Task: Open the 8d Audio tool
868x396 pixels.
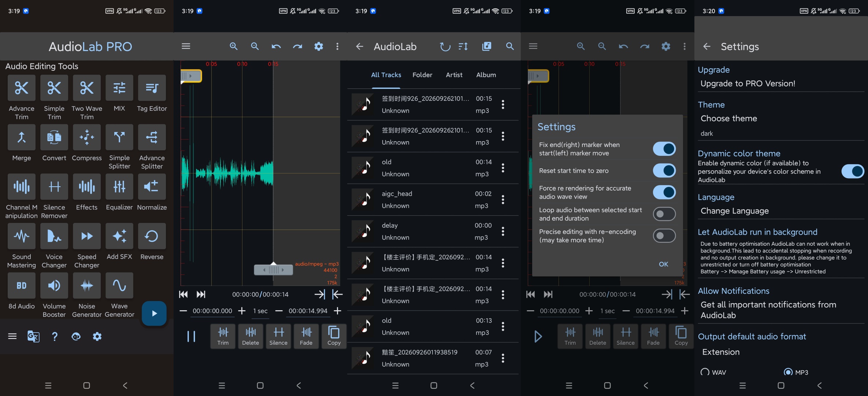Action: [22, 286]
